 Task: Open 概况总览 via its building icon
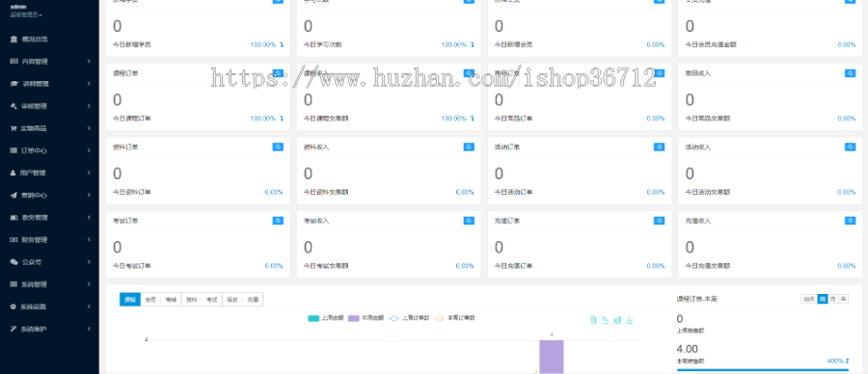pos(14,40)
